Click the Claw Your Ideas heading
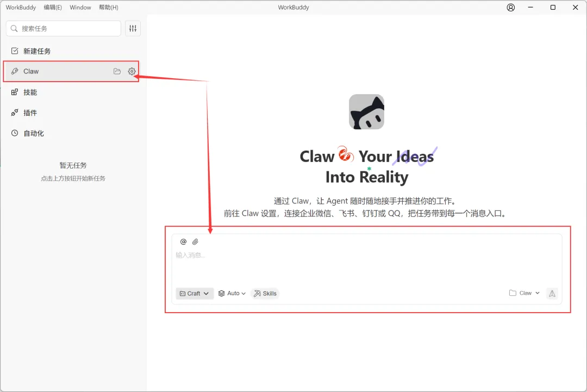Image resolution: width=587 pixels, height=392 pixels. 367,157
